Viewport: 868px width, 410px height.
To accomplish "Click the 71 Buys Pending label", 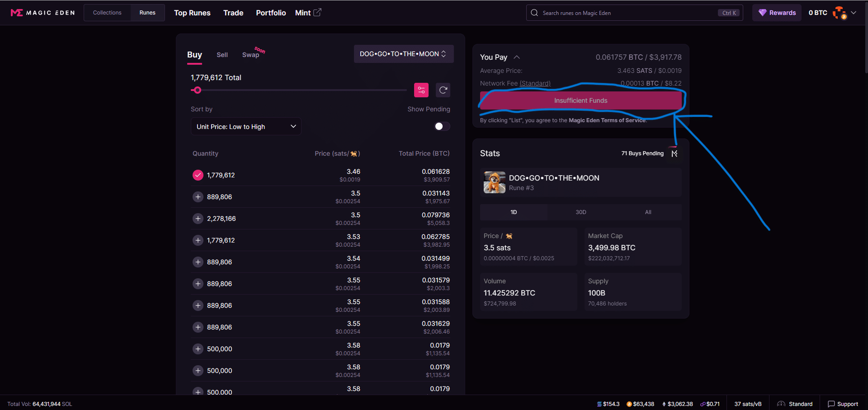I will coord(642,153).
